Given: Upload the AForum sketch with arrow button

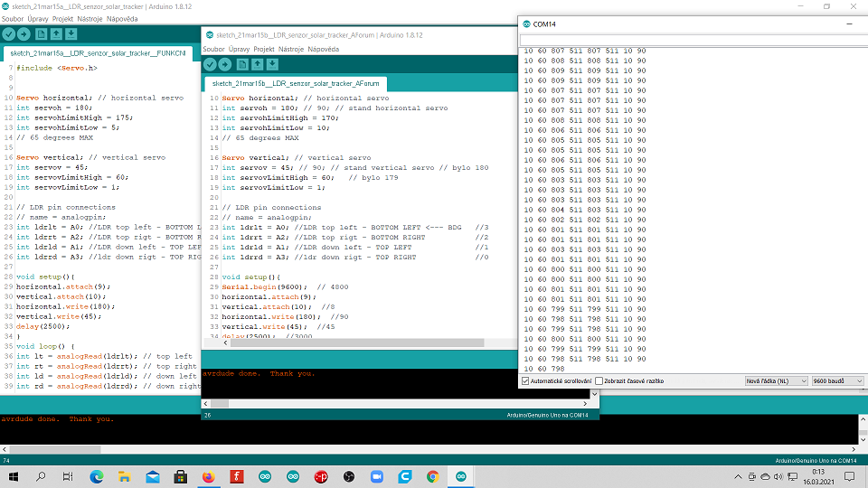Looking at the screenshot, I should 225,64.
